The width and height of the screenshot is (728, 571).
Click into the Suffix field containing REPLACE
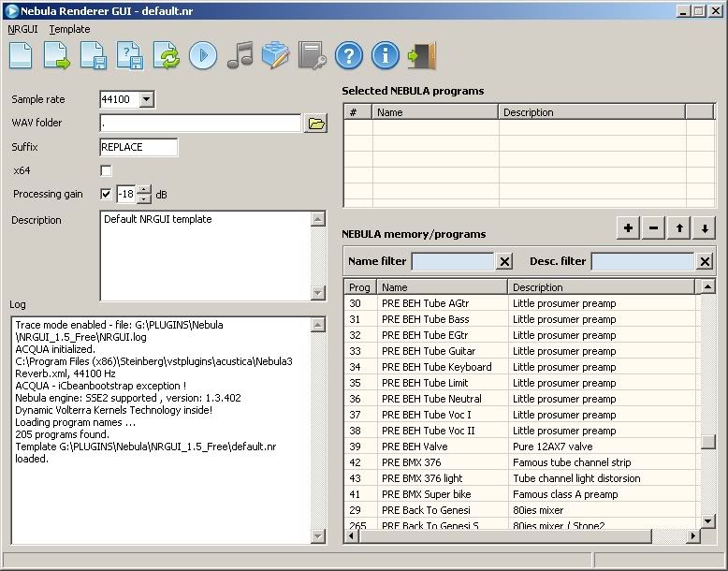click(138, 147)
